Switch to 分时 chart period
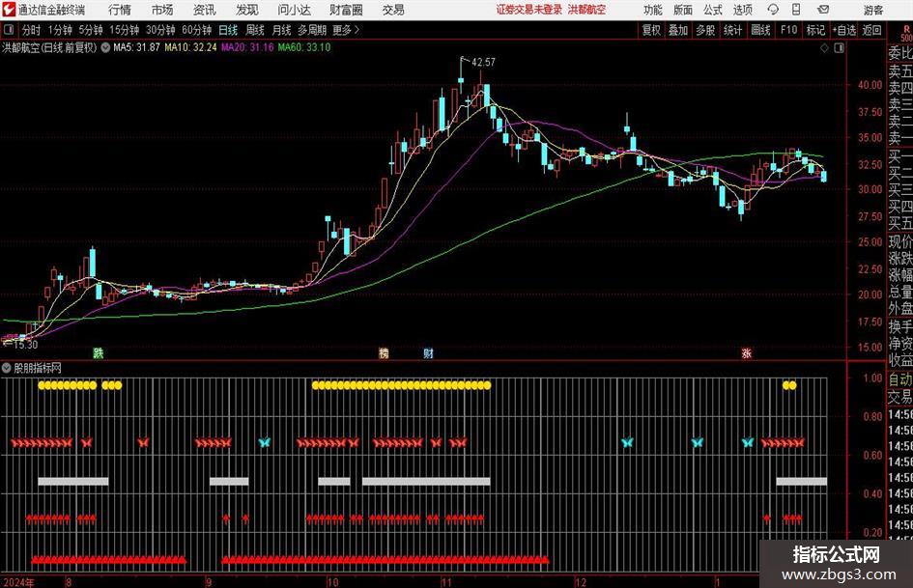Image resolution: width=913 pixels, height=588 pixels. point(32,30)
